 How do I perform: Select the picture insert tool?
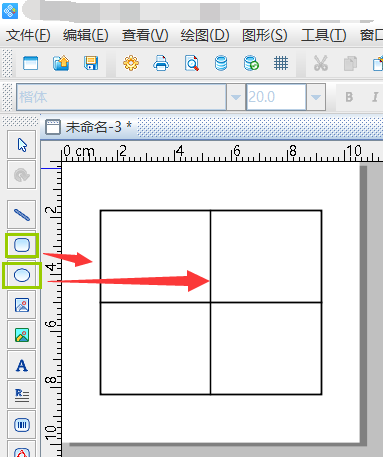pyautogui.click(x=22, y=335)
